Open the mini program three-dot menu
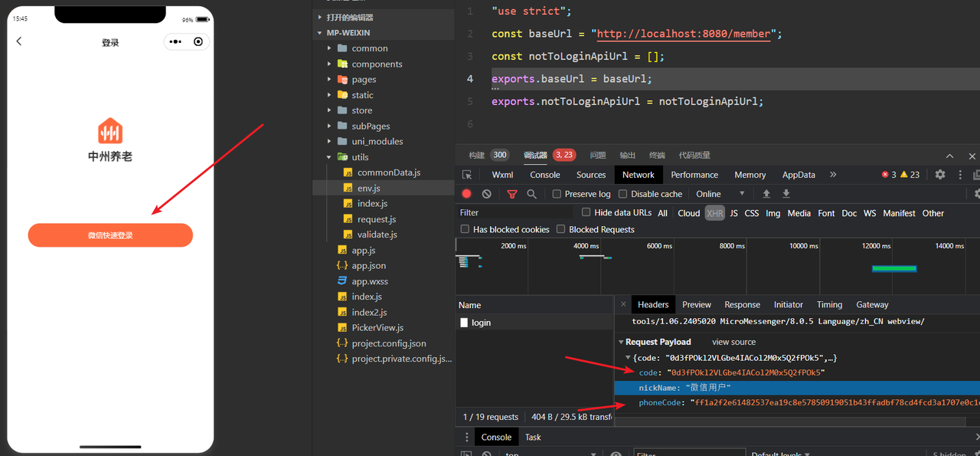The width and height of the screenshot is (980, 456). (175, 41)
